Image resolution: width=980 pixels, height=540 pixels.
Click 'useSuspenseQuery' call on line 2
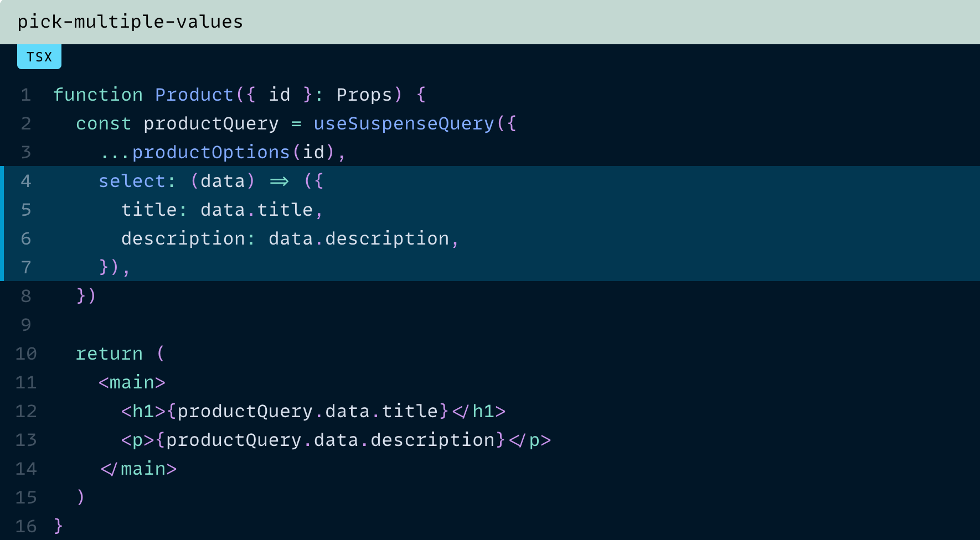click(404, 123)
